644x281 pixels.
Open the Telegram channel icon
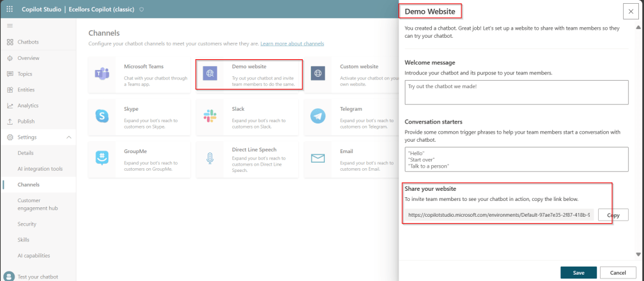[x=318, y=116]
